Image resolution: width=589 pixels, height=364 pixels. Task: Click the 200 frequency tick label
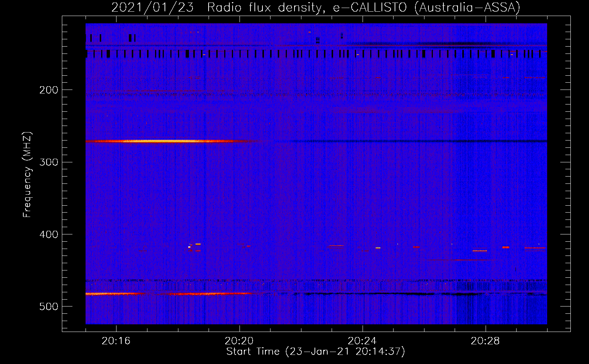[49, 90]
